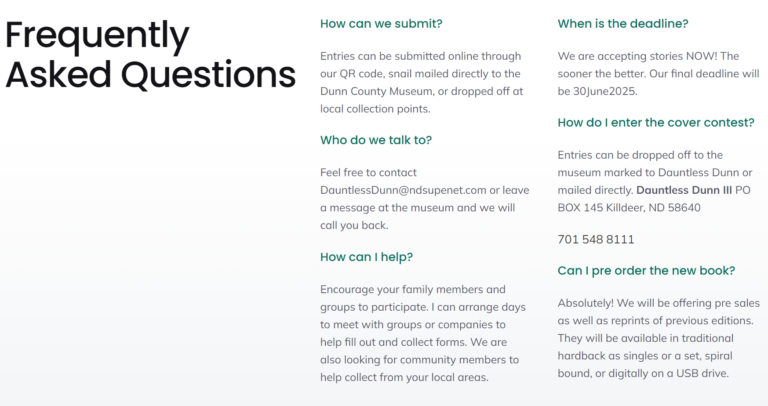Click the phone number 701 548 8111
768x406 pixels.
pos(596,239)
